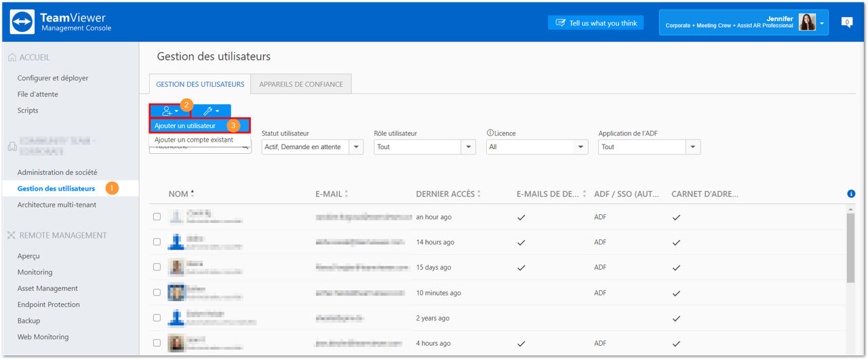Screen dimensions: 868x360
Task: Click 'Tell us what you think' button
Action: (x=595, y=23)
